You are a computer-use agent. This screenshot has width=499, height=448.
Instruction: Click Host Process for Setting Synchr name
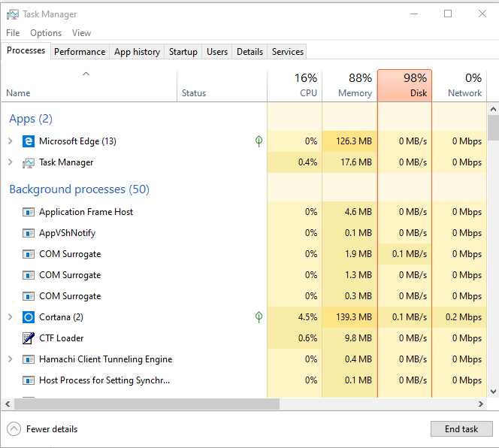104,380
